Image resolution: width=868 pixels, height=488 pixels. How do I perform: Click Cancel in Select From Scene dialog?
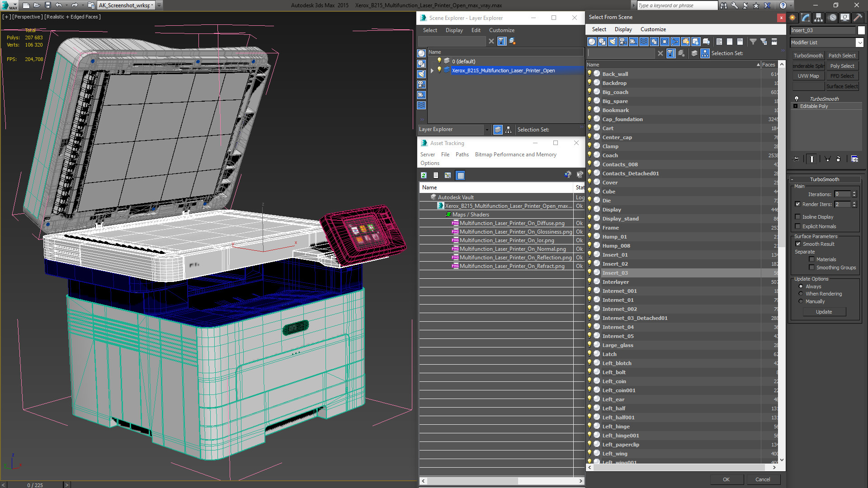[763, 479]
